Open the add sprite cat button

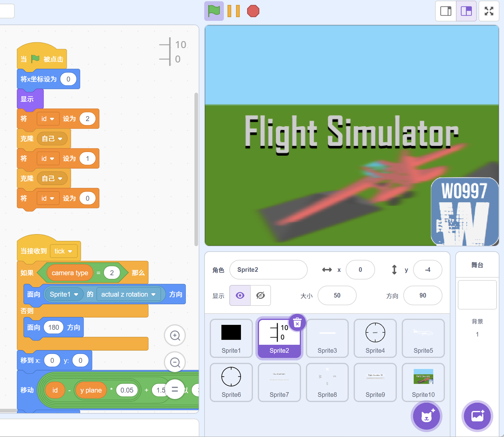[x=426, y=416]
